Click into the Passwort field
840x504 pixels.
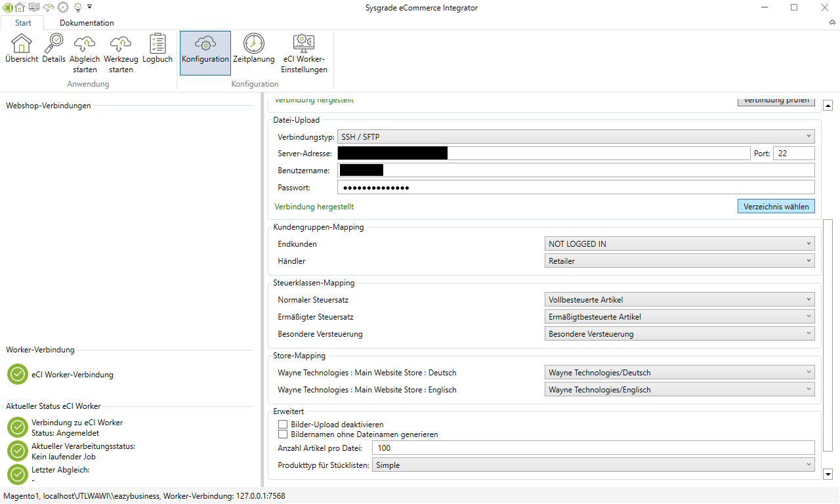point(576,188)
